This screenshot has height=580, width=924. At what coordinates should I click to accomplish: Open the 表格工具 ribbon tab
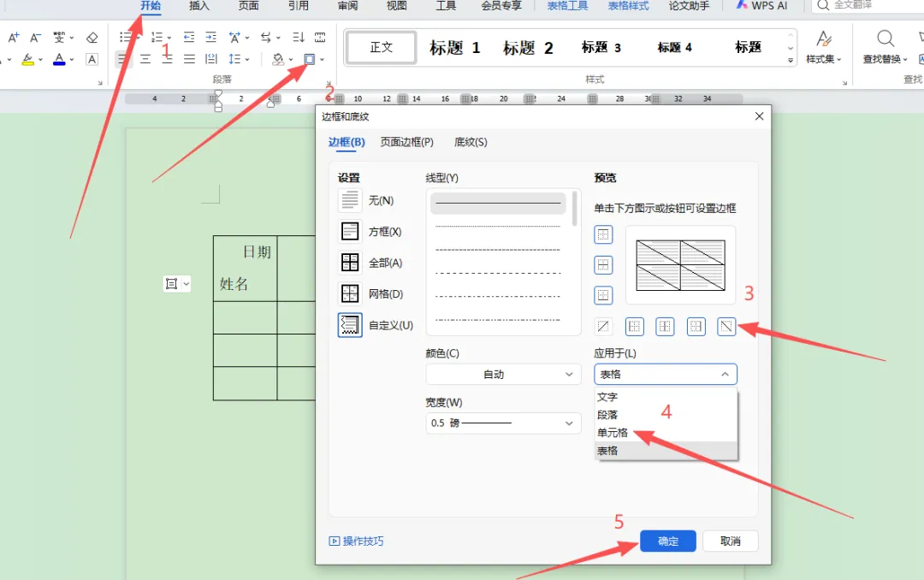tap(567, 6)
